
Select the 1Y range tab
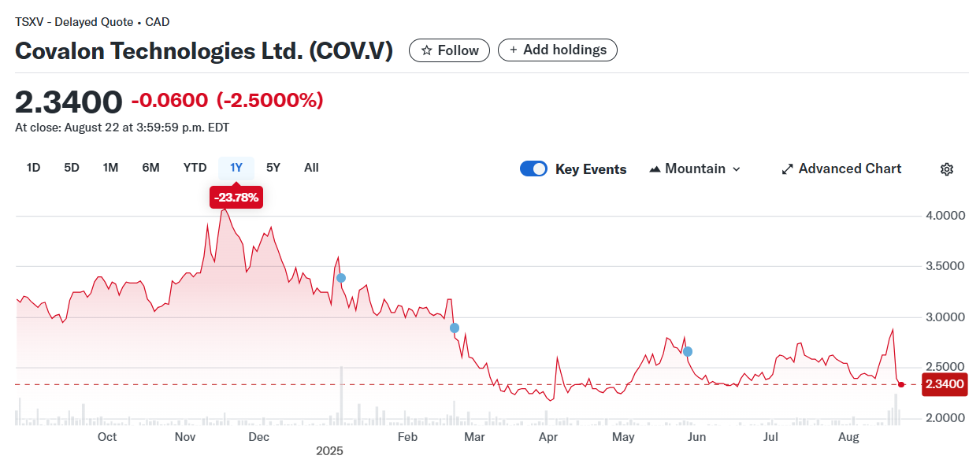236,168
